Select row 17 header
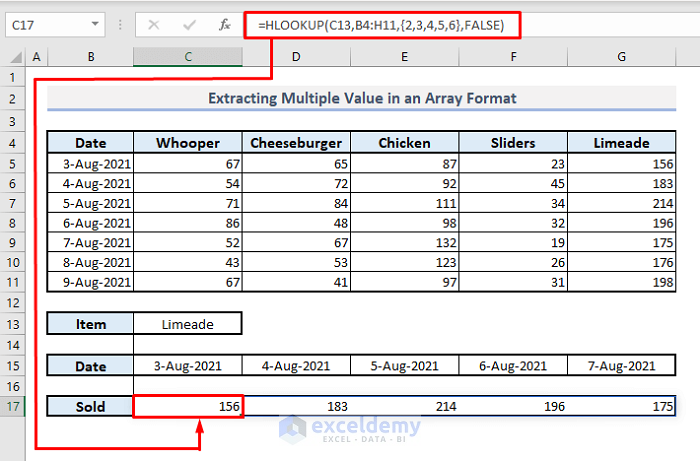 click(12, 407)
